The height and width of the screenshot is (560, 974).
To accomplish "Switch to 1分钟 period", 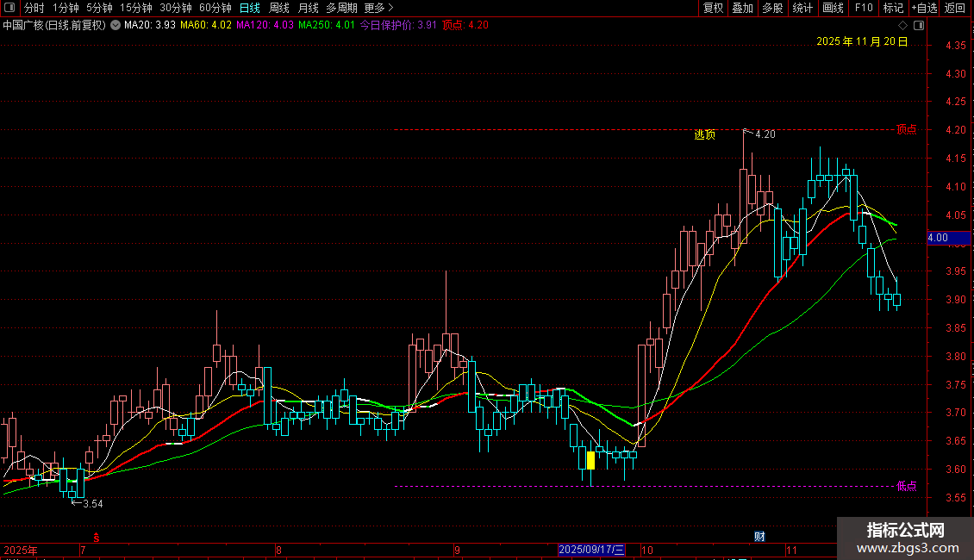I will coord(66,8).
